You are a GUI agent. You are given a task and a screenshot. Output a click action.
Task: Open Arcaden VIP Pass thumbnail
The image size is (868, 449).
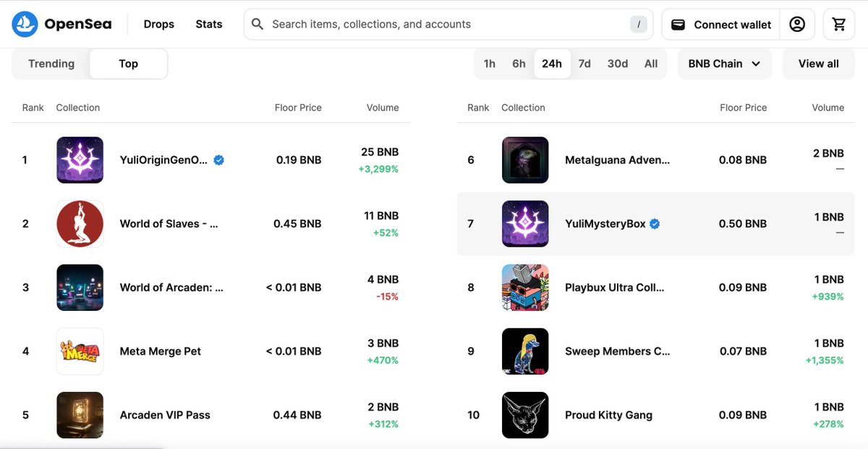point(80,414)
